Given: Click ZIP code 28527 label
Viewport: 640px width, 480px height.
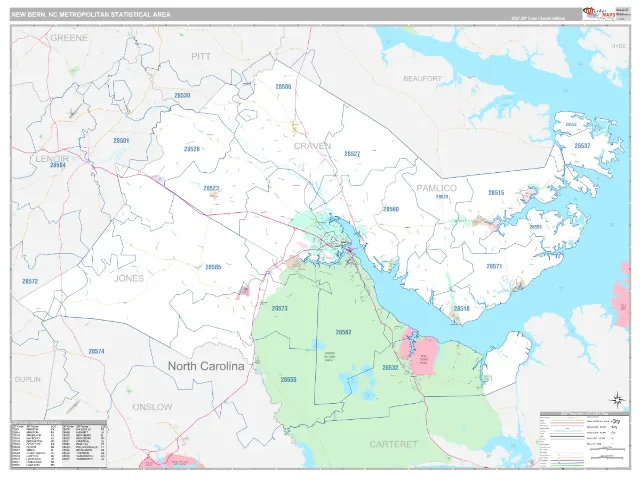Looking at the screenshot, I should point(352,154).
